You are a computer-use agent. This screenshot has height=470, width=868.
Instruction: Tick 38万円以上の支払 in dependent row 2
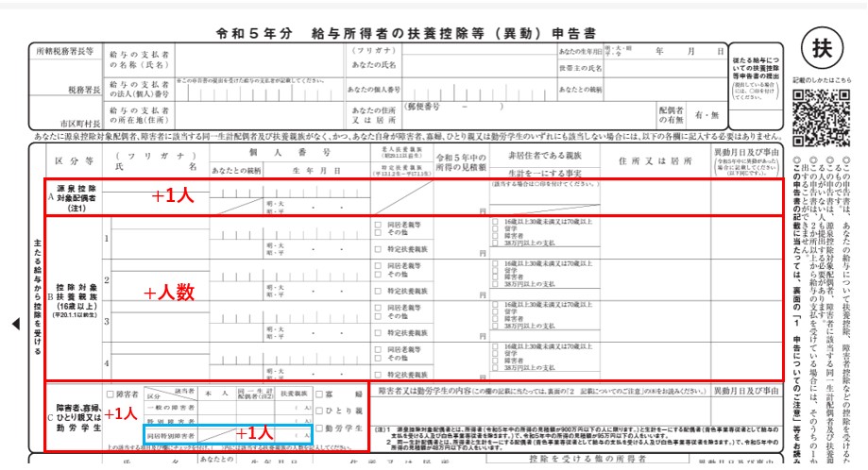click(495, 284)
